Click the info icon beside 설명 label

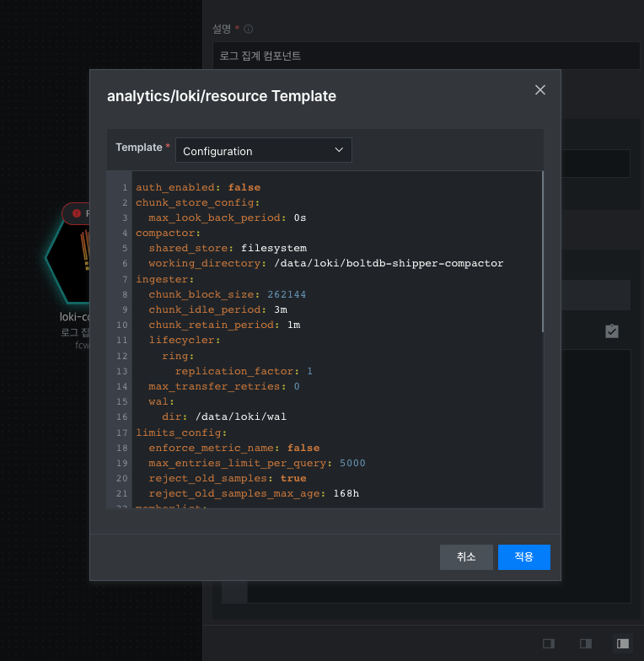tap(249, 29)
